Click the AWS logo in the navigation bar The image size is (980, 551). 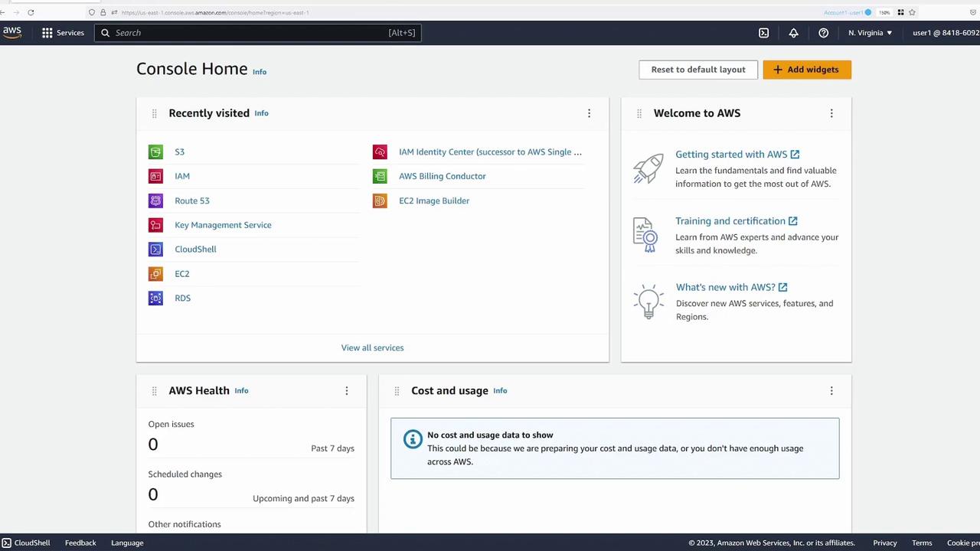(12, 32)
